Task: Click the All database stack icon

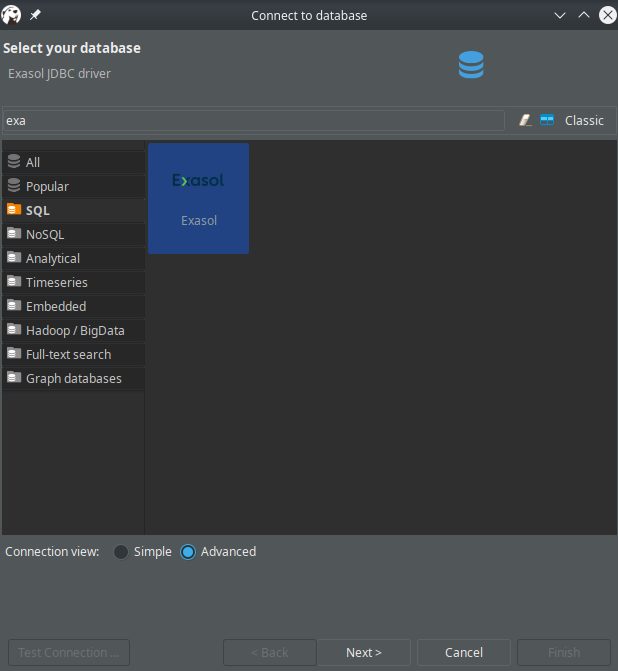Action: [x=14, y=161]
